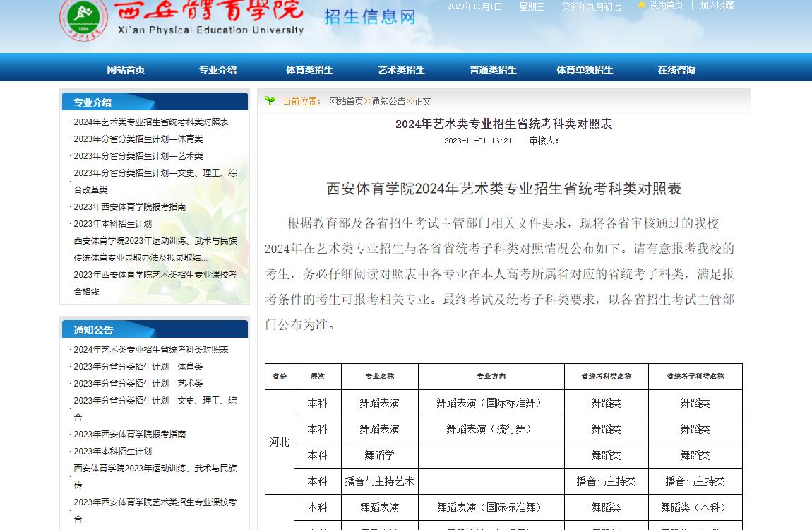This screenshot has width=812, height=530.
Task: Click the 省统考子科类名称 table header cell
Action: point(695,377)
